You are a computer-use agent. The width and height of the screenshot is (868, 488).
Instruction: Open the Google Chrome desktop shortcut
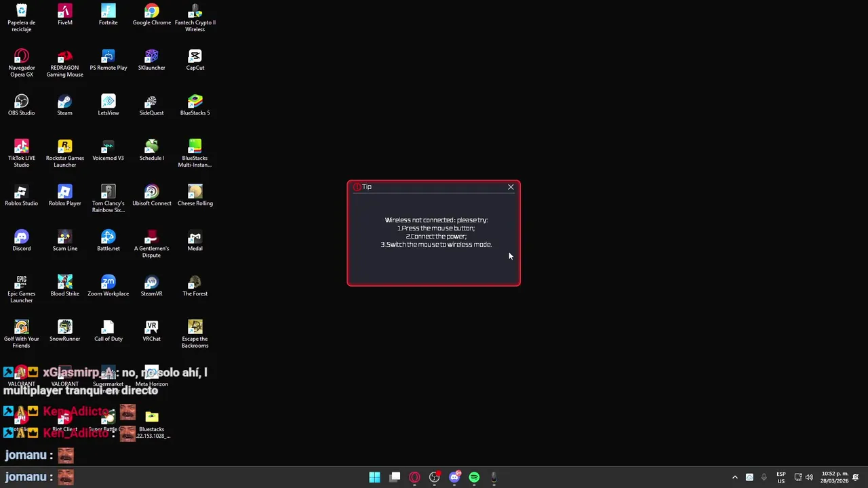coord(151,15)
